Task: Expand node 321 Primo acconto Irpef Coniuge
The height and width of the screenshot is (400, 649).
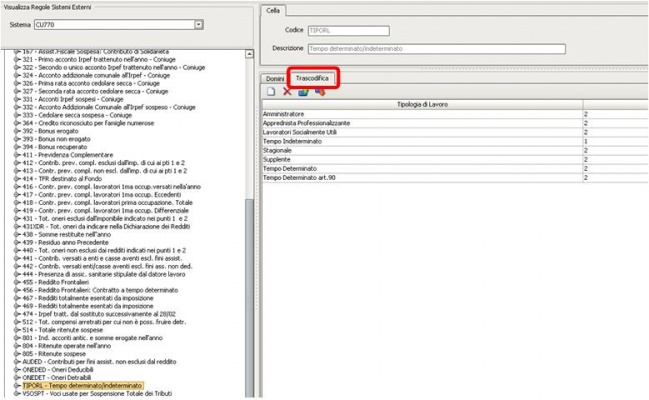Action: [17, 60]
